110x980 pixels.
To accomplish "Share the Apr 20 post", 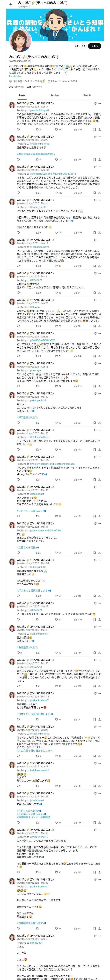I will point(99,193).
